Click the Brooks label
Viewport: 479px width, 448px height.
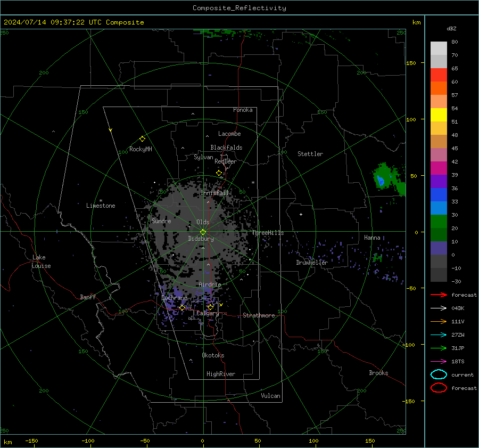coord(378,373)
